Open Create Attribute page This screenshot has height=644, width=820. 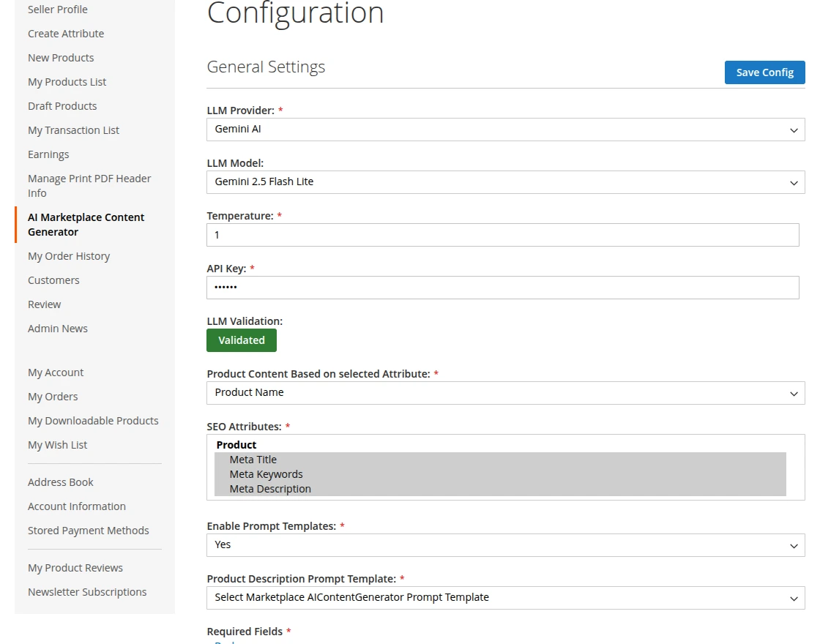click(66, 34)
